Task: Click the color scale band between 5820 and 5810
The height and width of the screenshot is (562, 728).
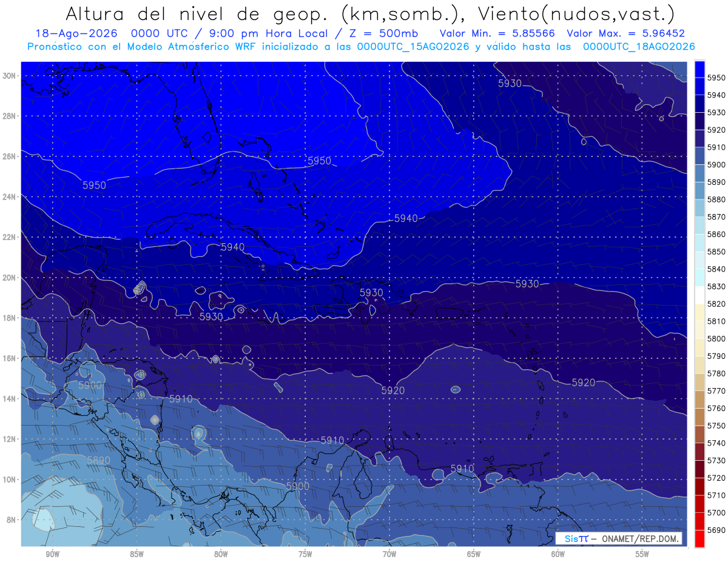Action: tap(699, 312)
